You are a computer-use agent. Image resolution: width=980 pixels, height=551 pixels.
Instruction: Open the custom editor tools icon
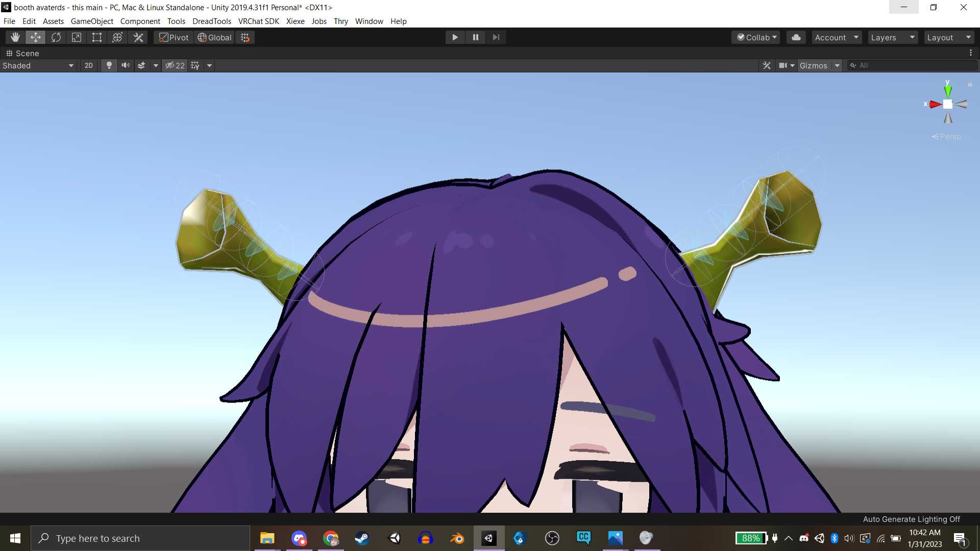(x=138, y=37)
